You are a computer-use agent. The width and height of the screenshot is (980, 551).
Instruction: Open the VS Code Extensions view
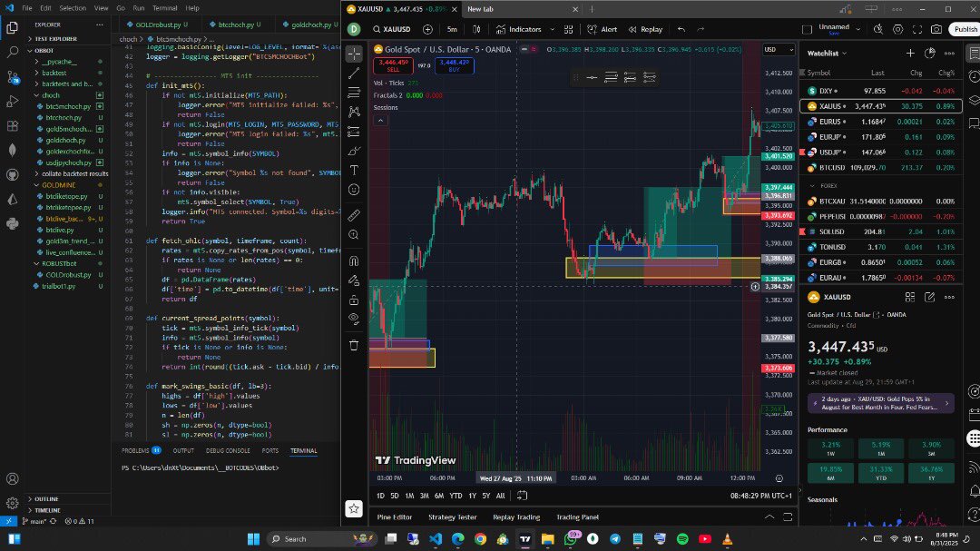(x=12, y=125)
